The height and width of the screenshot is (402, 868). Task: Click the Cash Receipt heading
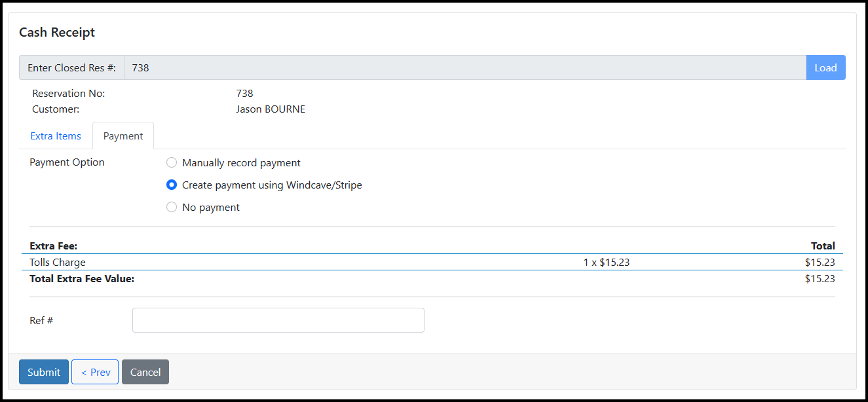[57, 32]
